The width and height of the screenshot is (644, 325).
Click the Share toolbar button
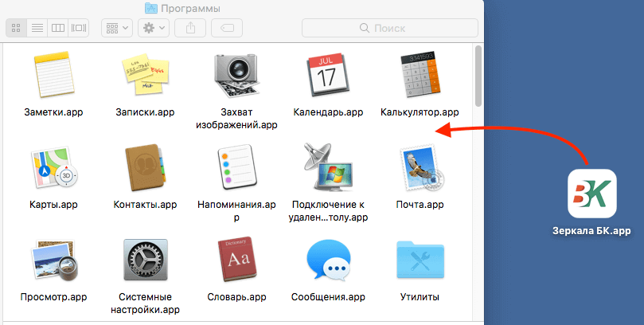click(x=190, y=28)
